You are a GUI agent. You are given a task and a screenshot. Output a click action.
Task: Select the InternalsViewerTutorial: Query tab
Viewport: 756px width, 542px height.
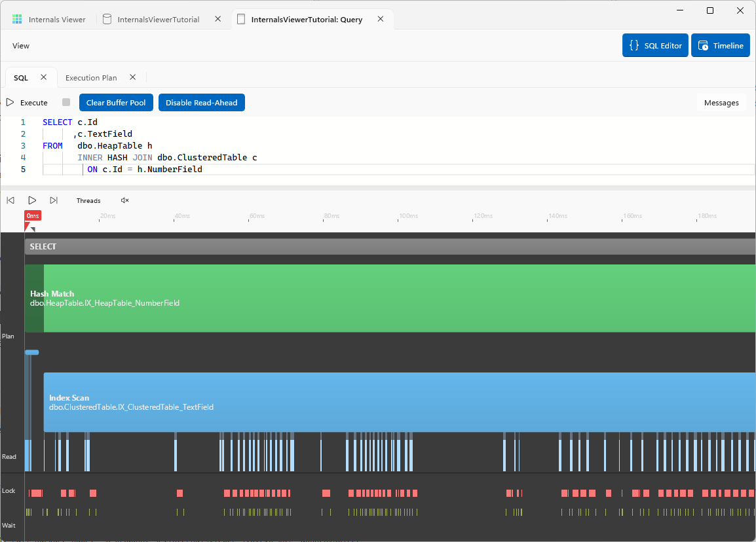click(x=307, y=19)
